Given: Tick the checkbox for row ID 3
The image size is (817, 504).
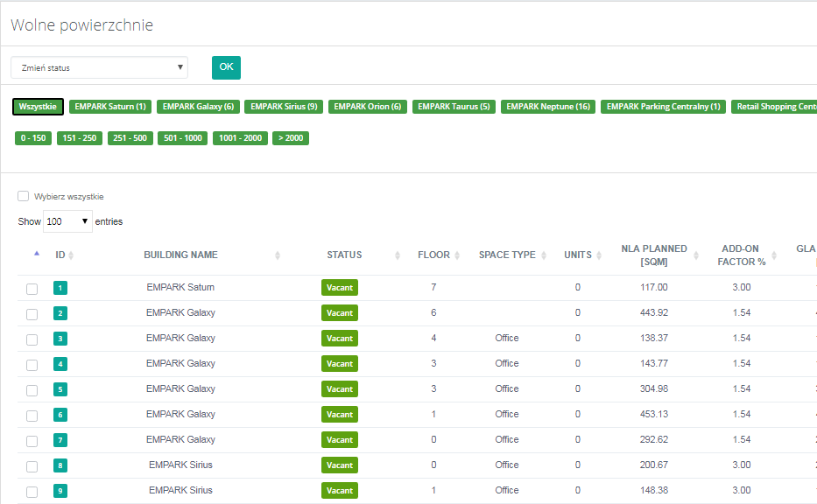Looking at the screenshot, I should 32,340.
